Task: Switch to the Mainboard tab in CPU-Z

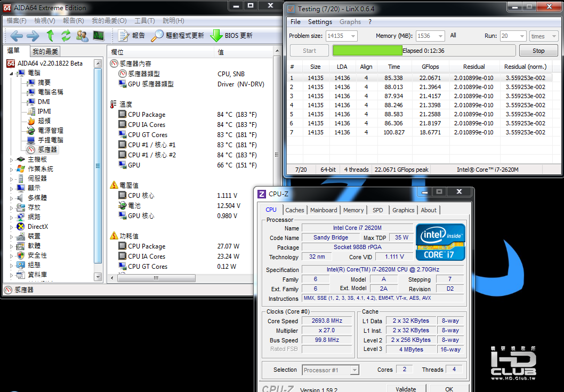Action: coord(324,210)
